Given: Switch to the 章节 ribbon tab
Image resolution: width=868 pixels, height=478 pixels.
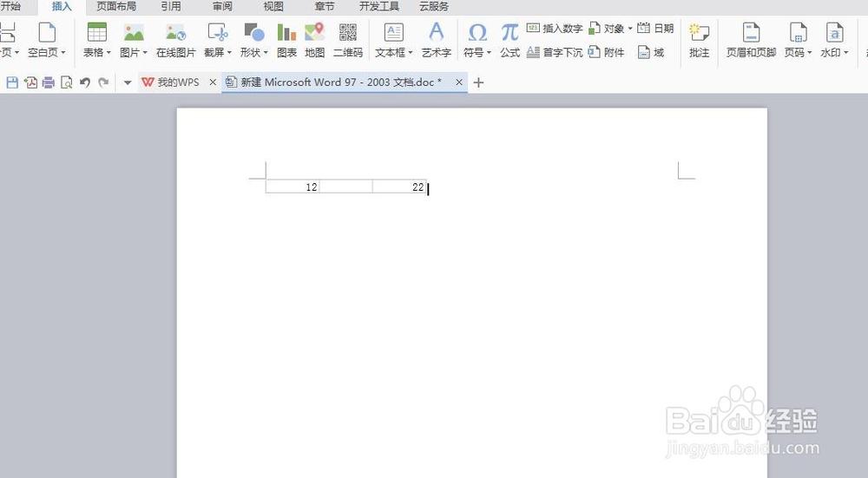Looking at the screenshot, I should pyautogui.click(x=325, y=7).
